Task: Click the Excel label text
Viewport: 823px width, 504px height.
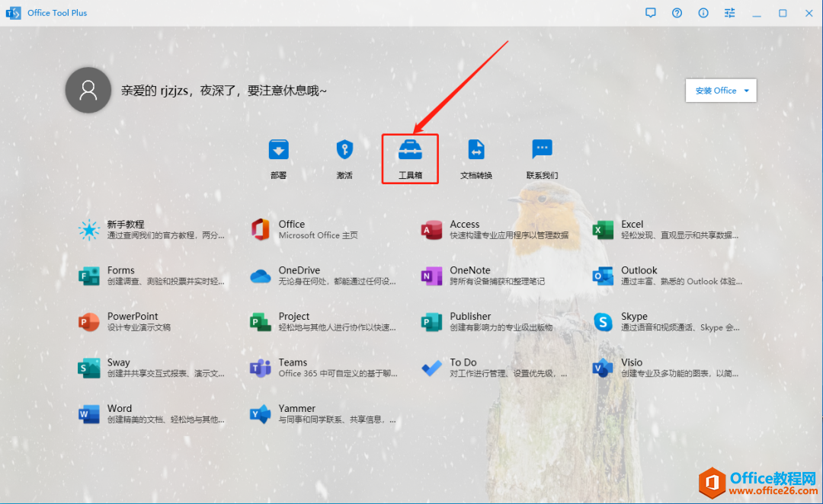Action: tap(632, 224)
